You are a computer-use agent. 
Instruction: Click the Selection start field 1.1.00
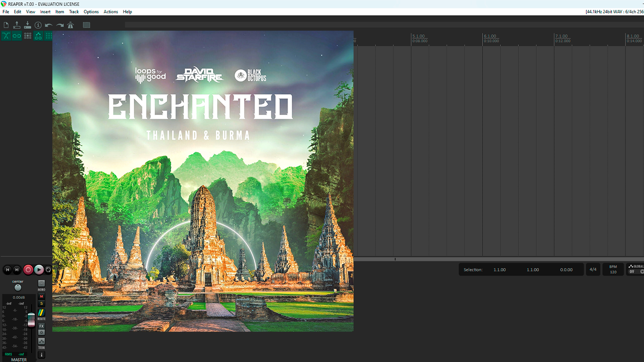(500, 270)
